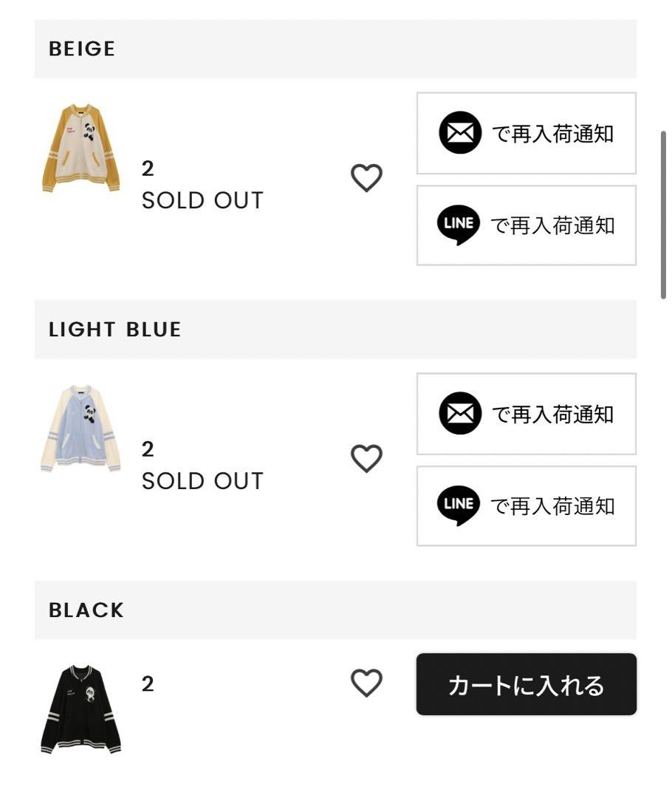Open the black panda jacket thumbnail
672x798 pixels.
81,709
